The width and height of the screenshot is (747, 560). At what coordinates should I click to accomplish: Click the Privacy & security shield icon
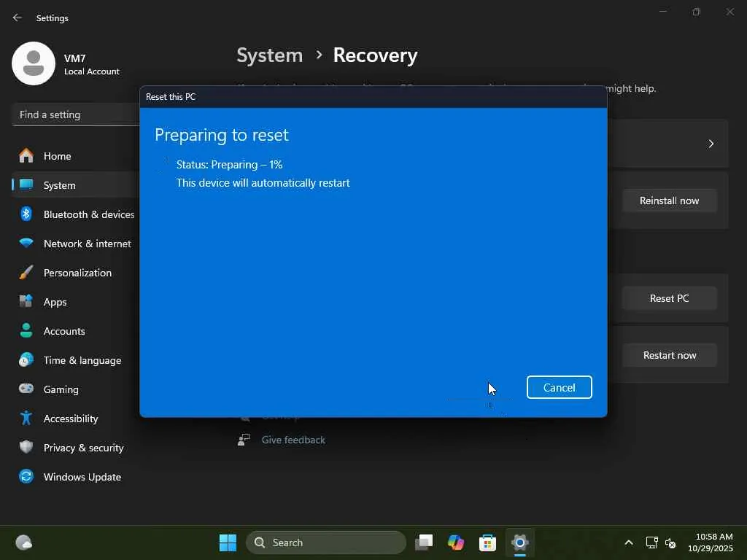tap(26, 447)
